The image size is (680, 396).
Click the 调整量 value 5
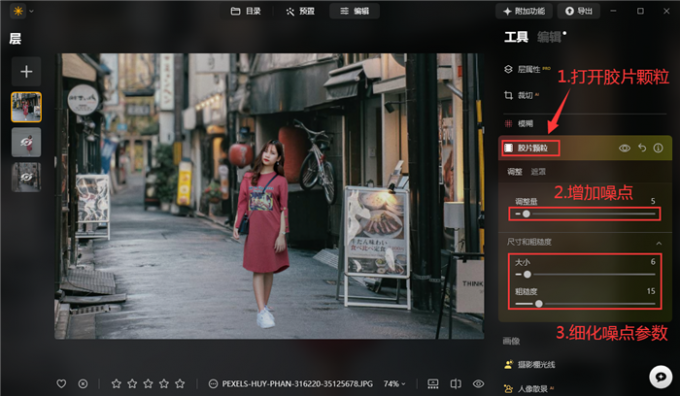click(653, 201)
